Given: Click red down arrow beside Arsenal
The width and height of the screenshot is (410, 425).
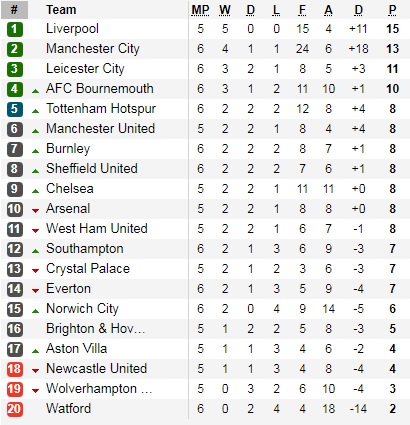Looking at the screenshot, I should click(35, 211).
